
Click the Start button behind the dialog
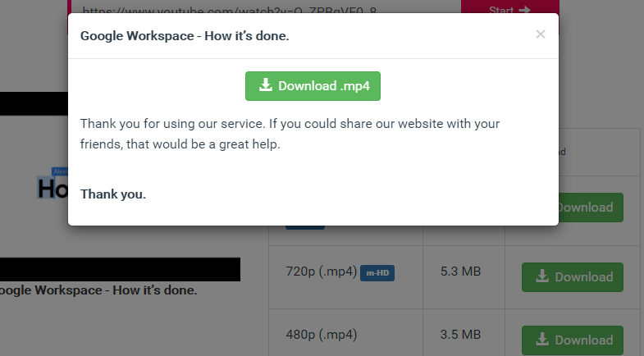tap(509, 7)
